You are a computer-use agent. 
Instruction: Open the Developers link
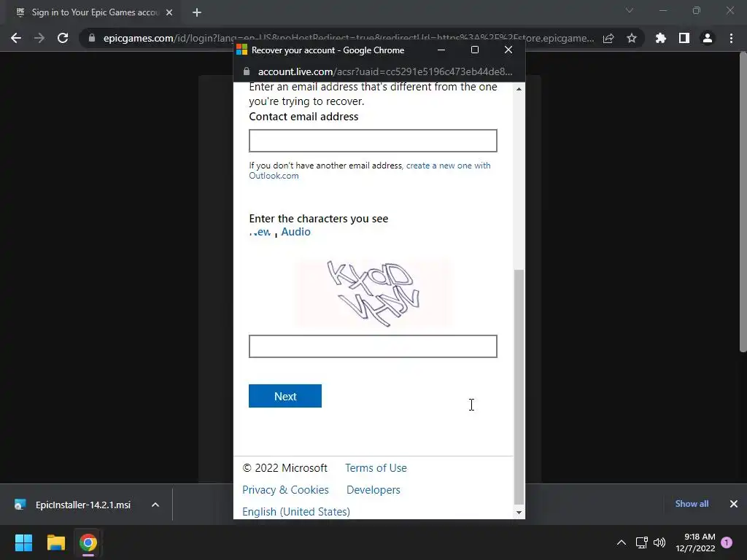click(x=373, y=490)
